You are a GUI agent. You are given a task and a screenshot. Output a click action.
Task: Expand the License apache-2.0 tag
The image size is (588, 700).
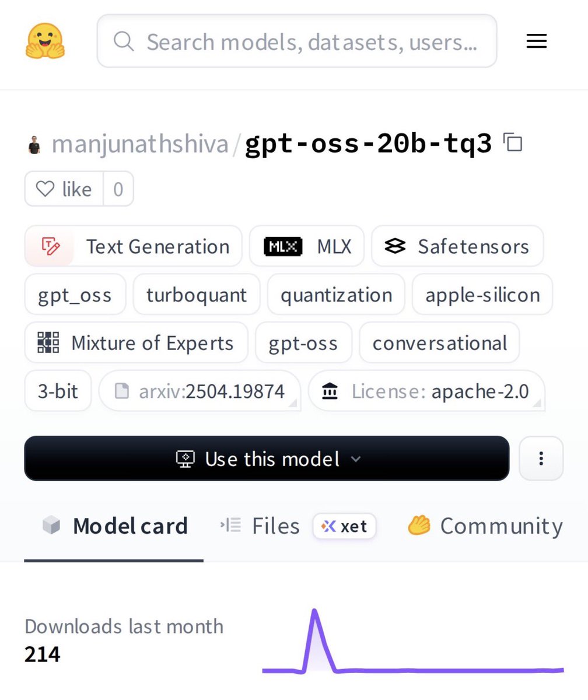point(426,391)
